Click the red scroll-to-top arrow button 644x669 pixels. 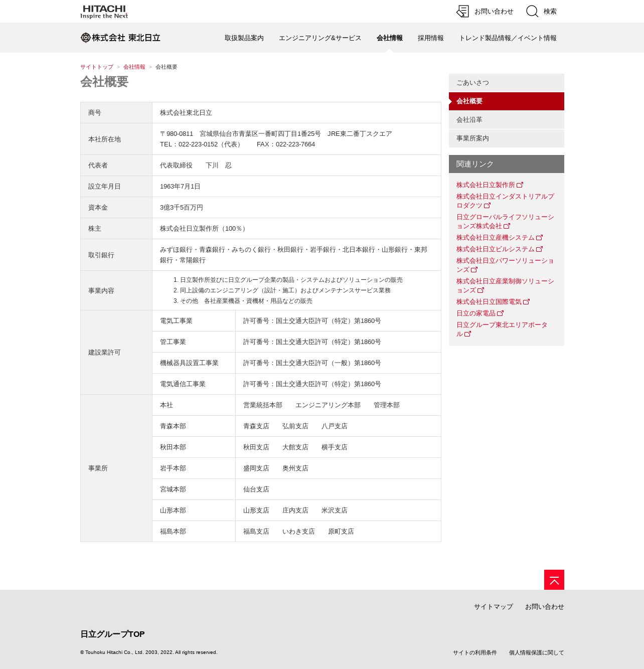click(x=554, y=580)
